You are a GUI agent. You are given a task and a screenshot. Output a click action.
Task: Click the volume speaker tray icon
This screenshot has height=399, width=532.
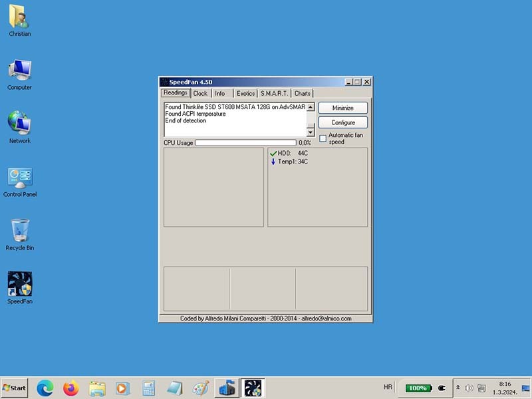tap(469, 388)
